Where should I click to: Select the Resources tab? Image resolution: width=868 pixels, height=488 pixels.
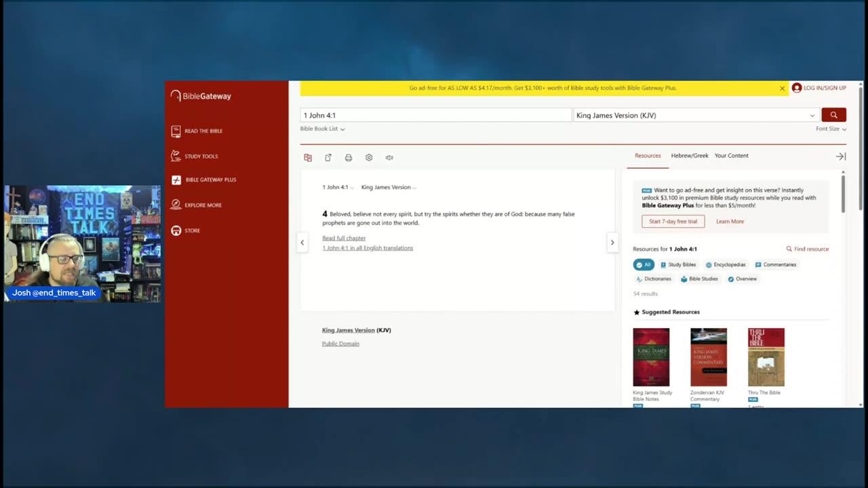648,156
